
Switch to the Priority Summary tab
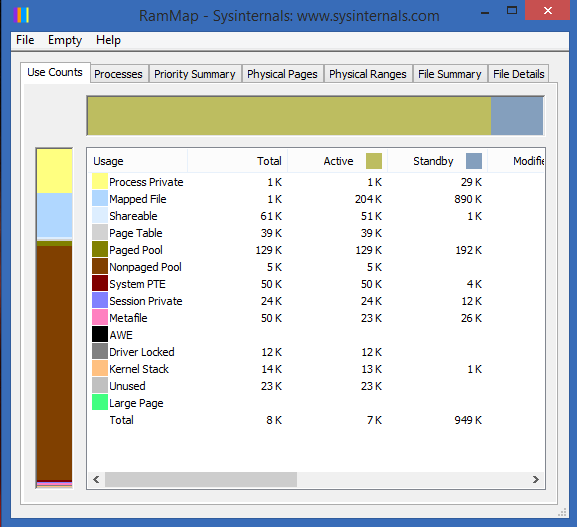tap(195, 74)
